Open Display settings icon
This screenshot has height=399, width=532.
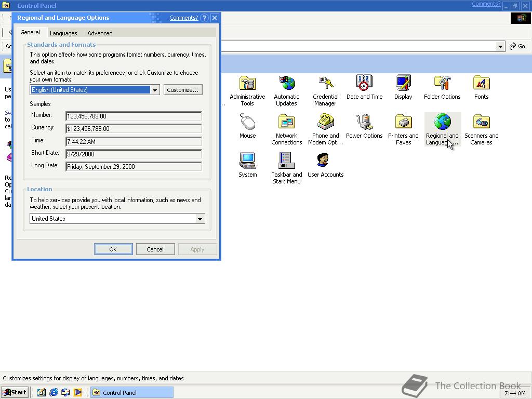[403, 83]
